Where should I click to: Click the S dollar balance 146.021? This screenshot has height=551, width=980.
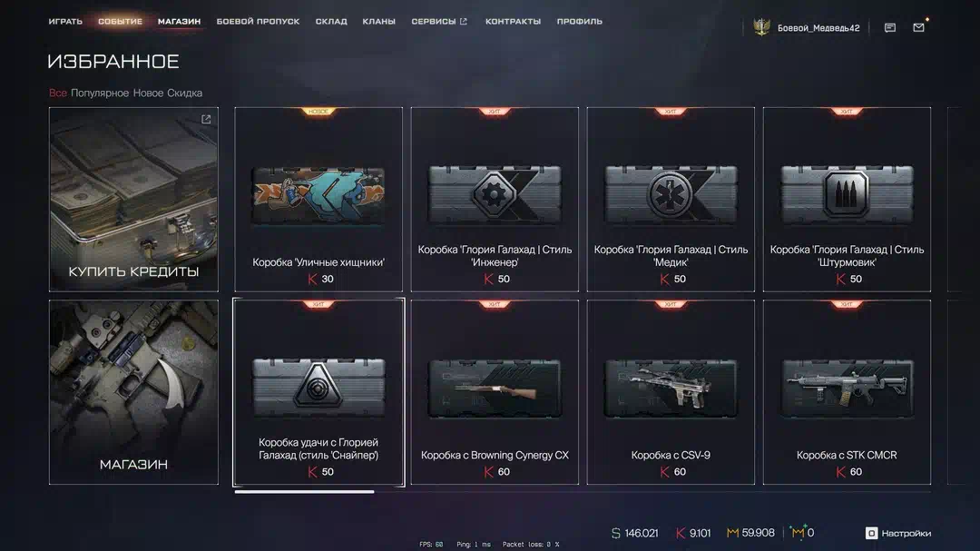pyautogui.click(x=634, y=533)
